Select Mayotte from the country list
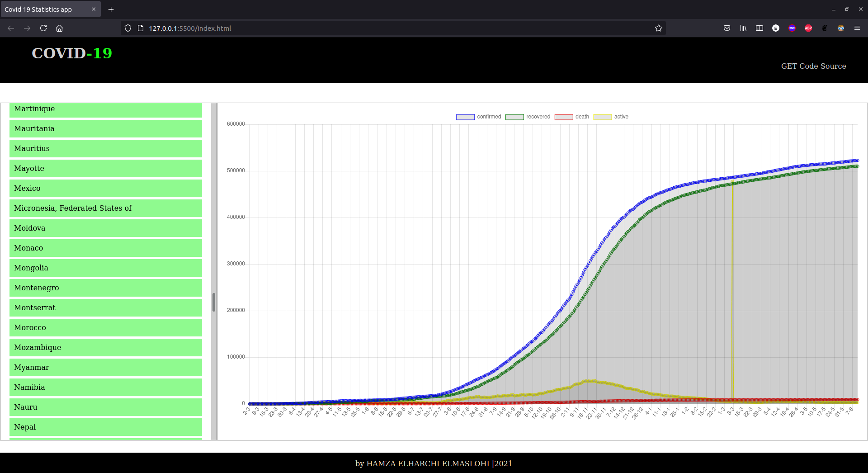The height and width of the screenshot is (473, 868). 106,168
